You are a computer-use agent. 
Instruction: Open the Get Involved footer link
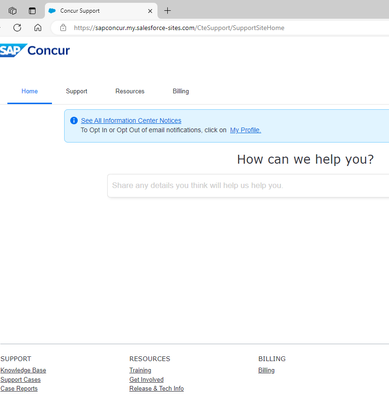pyautogui.click(x=147, y=380)
